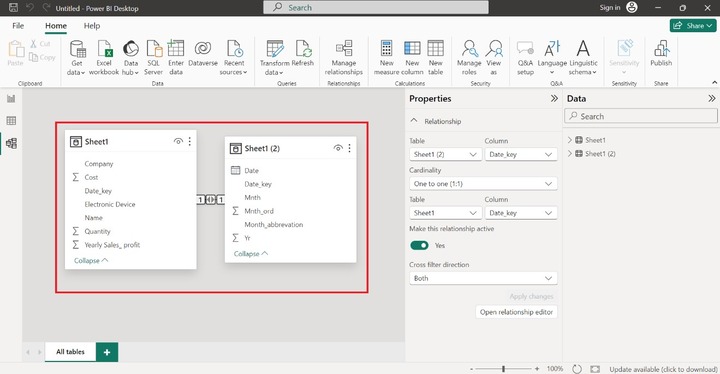720x374 pixels.
Task: Click Open relationship editor
Action: click(x=516, y=312)
